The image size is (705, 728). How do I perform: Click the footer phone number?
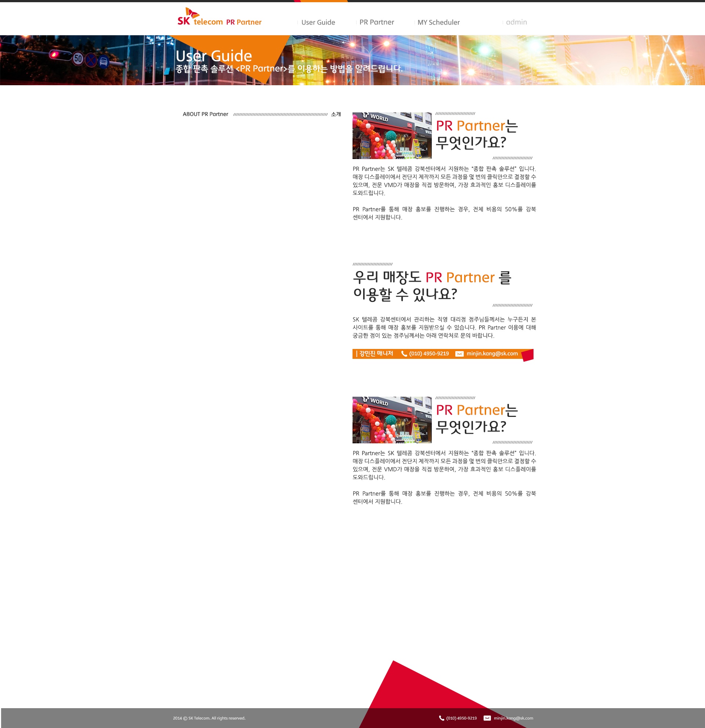coord(461,718)
